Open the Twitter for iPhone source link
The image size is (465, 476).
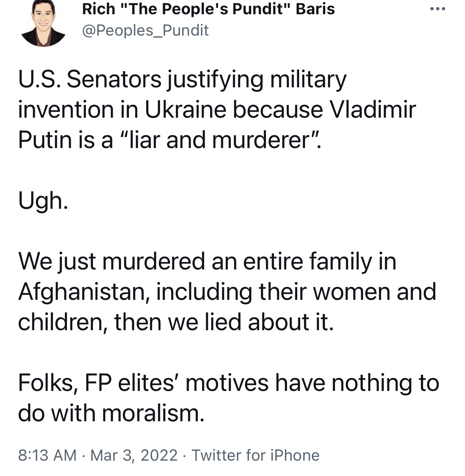256,455
